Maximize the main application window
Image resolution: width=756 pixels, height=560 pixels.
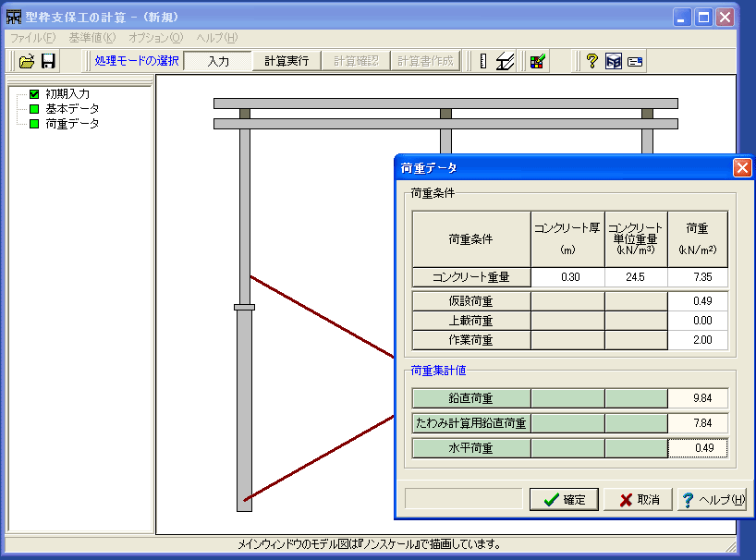pyautogui.click(x=703, y=18)
